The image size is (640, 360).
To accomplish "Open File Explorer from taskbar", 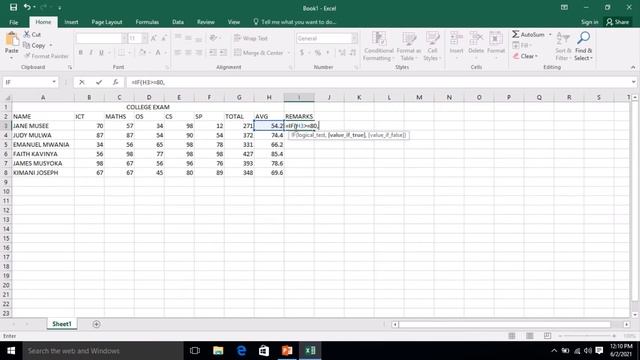I will coord(218,351).
